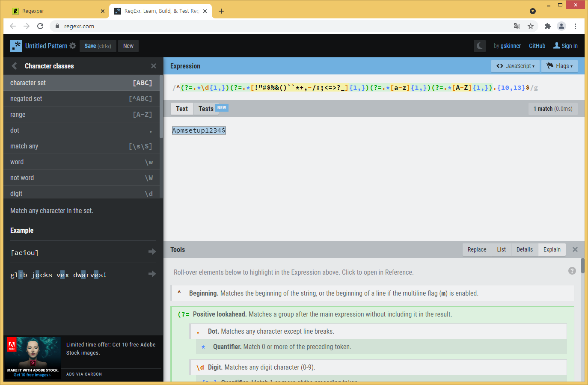This screenshot has width=588, height=385.
Task: Click the 1 match result indicator
Action: (x=553, y=109)
